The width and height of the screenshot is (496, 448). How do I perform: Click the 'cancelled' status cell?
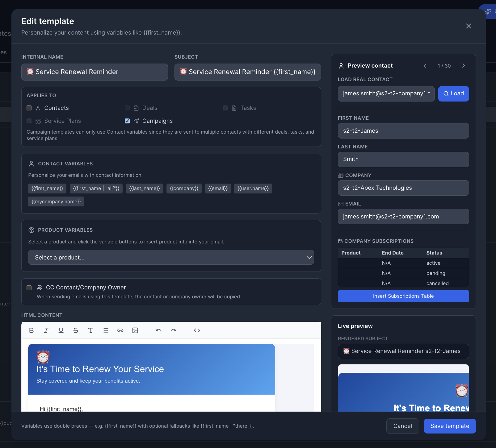[x=437, y=284]
